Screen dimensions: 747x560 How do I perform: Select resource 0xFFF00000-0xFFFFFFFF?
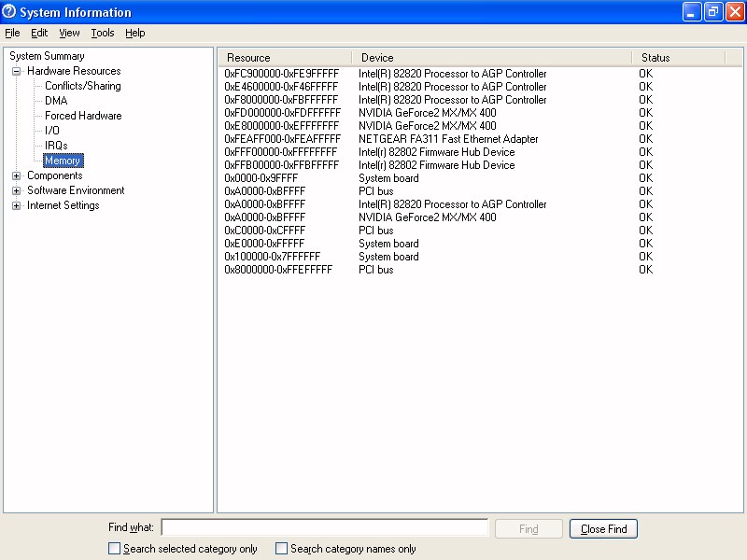pos(281,152)
